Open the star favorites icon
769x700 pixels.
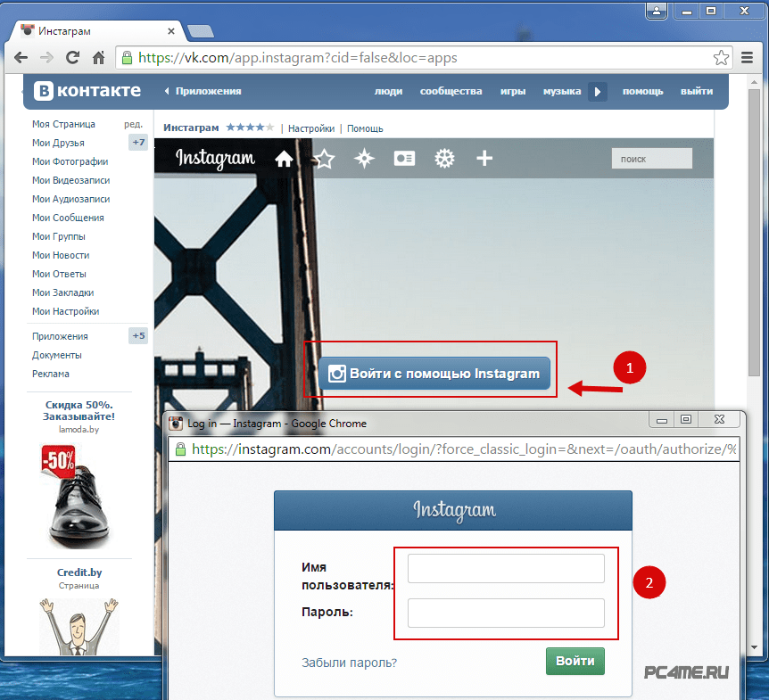coord(324,159)
